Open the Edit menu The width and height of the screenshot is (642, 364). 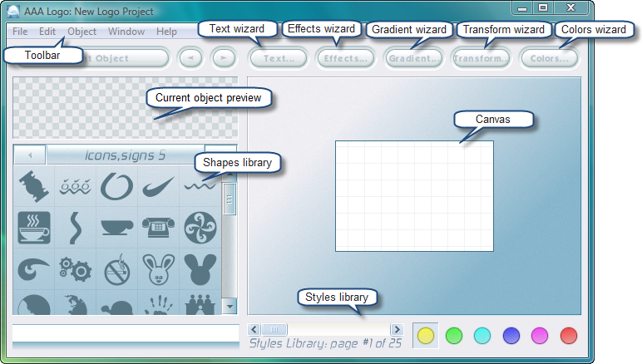pyautogui.click(x=47, y=32)
